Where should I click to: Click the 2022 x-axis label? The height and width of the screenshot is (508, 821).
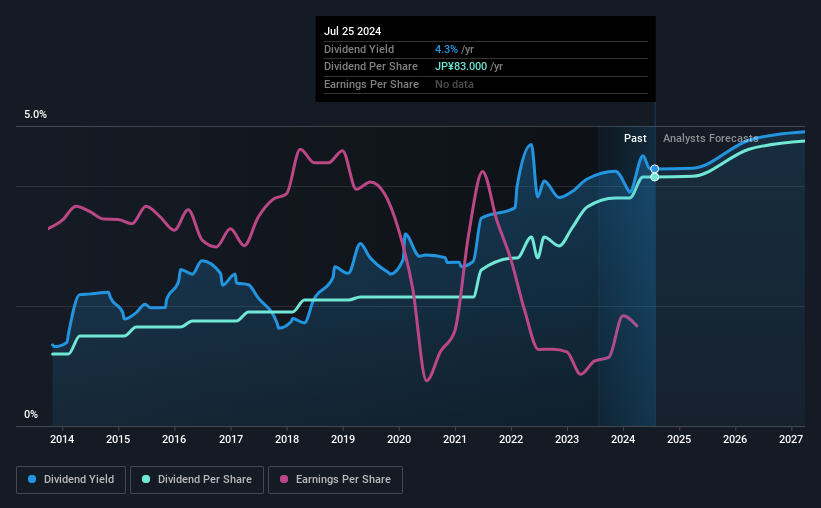click(x=511, y=439)
